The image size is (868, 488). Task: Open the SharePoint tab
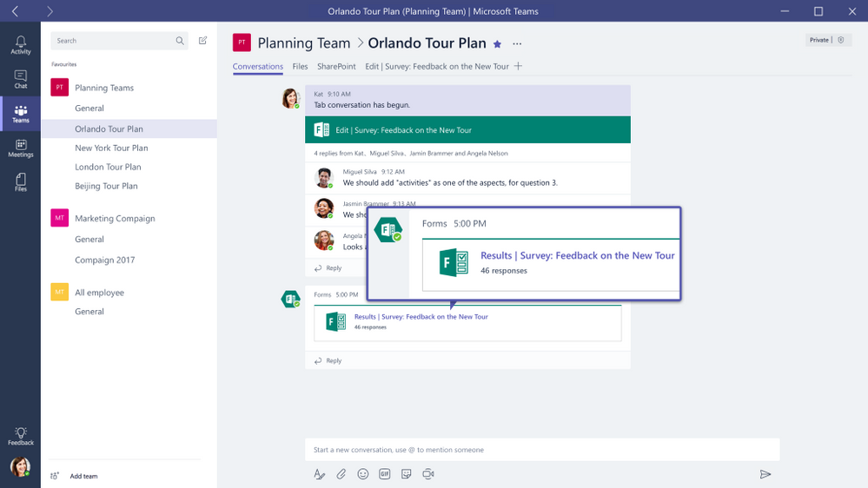coord(336,66)
